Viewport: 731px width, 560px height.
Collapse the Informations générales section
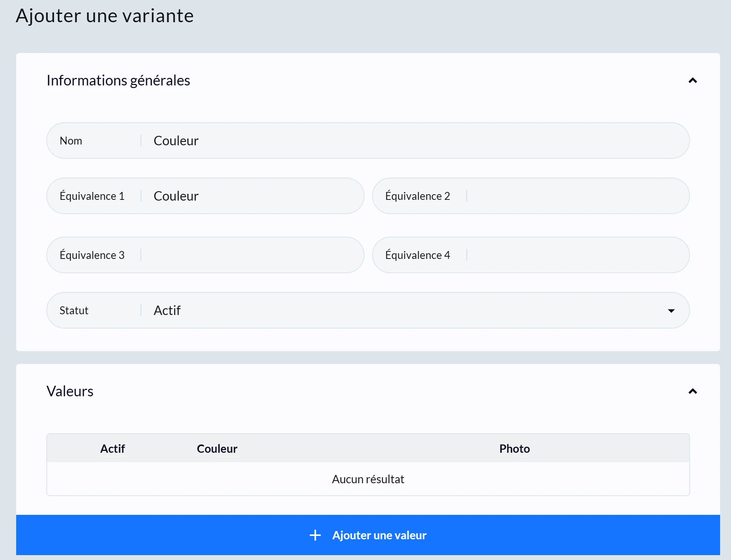[692, 81]
